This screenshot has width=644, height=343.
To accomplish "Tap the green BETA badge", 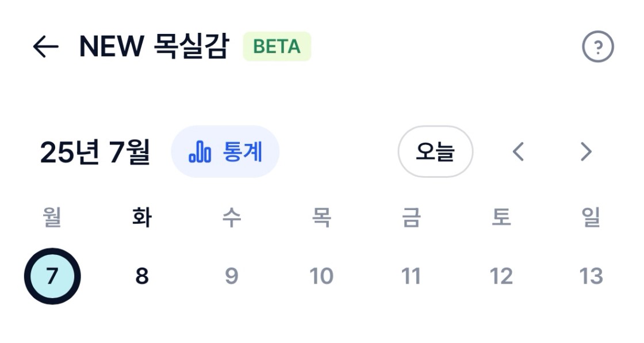I will 277,47.
